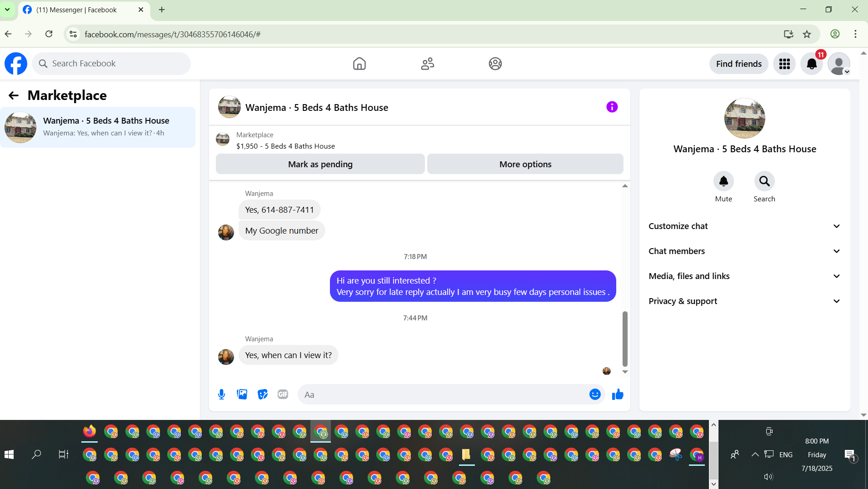The image size is (868, 489).
Task: Open Windows taskbar search
Action: tap(36, 454)
